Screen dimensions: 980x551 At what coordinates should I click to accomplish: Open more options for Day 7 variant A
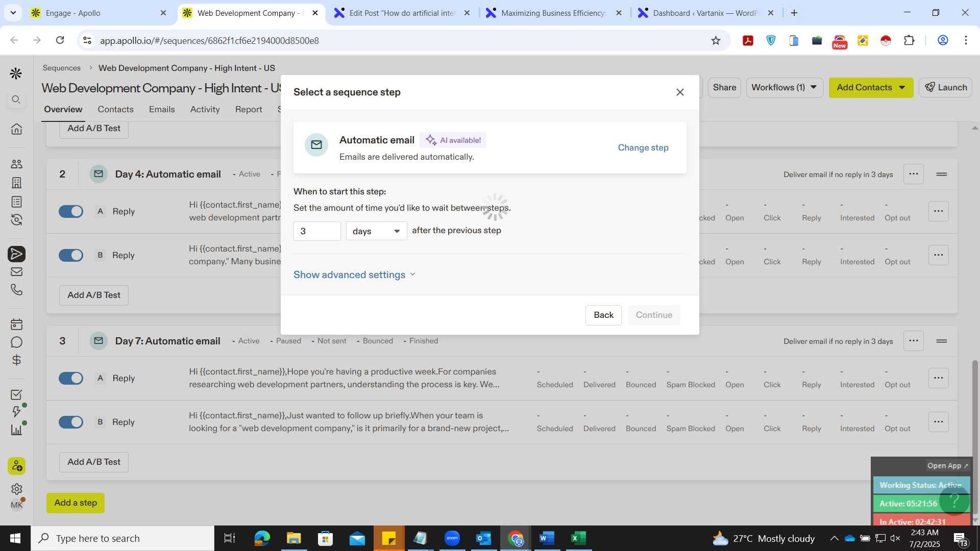pyautogui.click(x=938, y=378)
